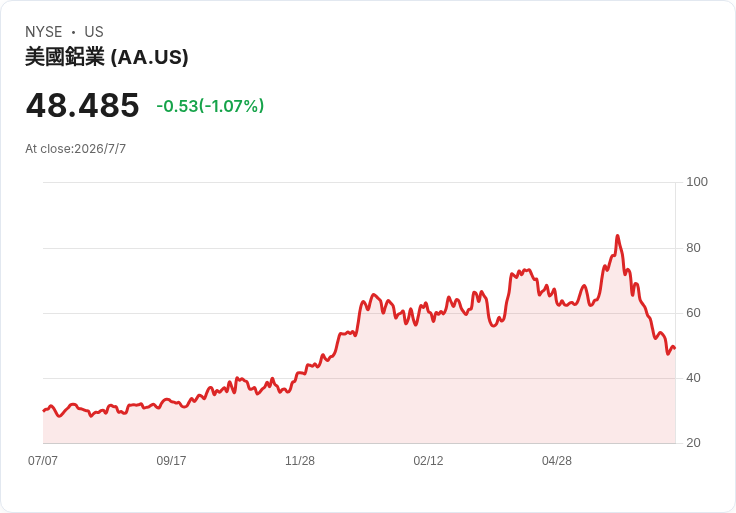The width and height of the screenshot is (736, 513).
Task: Click the 40 value on the y-axis
Action: click(x=693, y=377)
